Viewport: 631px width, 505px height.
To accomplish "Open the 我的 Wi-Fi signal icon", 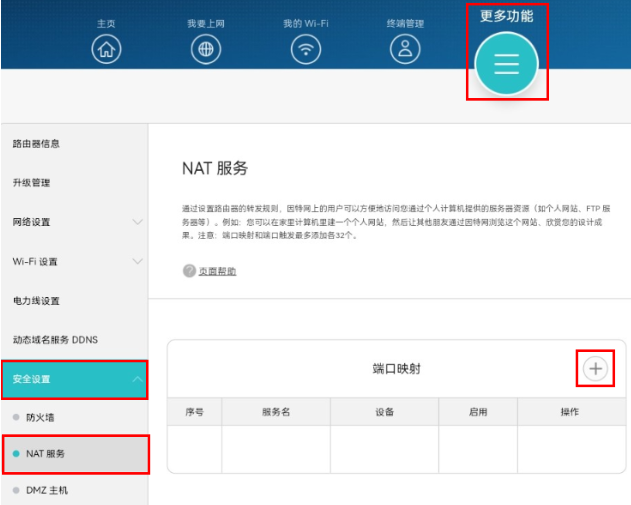I will (x=306, y=48).
